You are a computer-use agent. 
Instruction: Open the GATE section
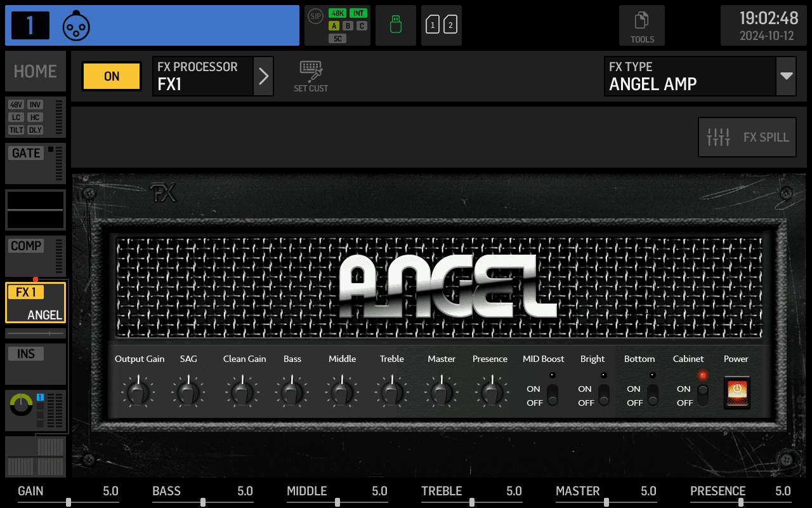tap(36, 163)
